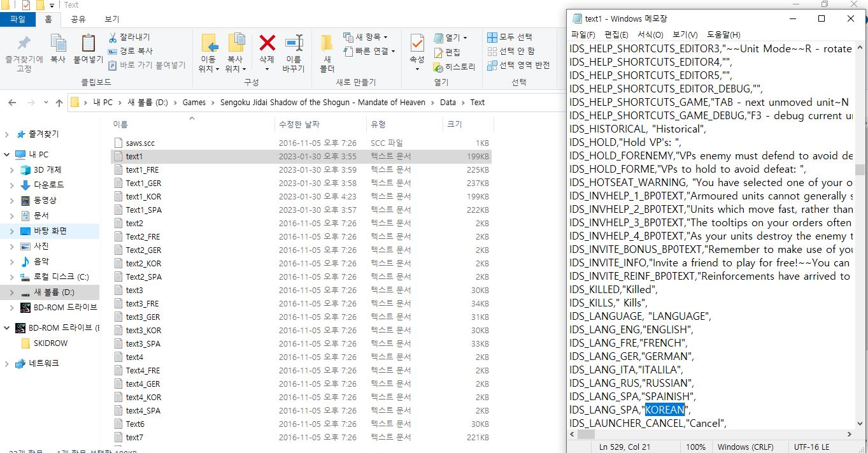This screenshot has height=453, width=868.
Task: Open Notepad View (보기) menu
Action: click(x=685, y=34)
